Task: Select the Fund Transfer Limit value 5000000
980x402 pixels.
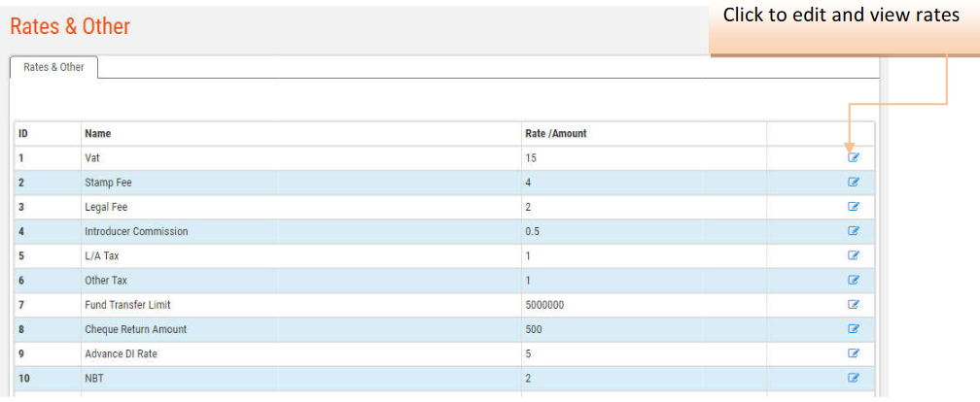Action: [544, 305]
